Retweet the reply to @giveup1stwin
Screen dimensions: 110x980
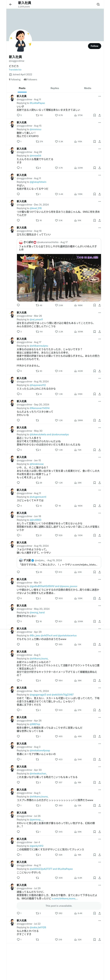(37, 194)
